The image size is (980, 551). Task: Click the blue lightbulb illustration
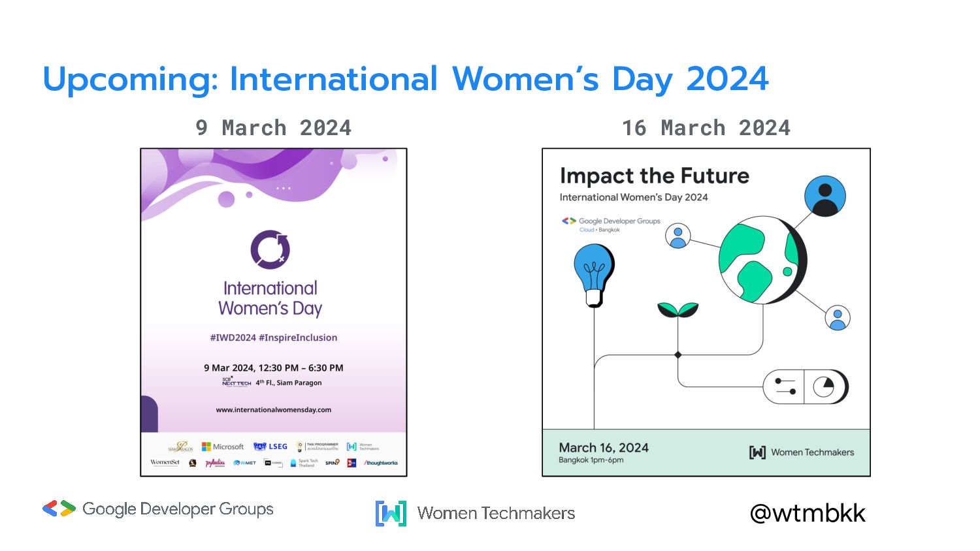click(x=594, y=275)
